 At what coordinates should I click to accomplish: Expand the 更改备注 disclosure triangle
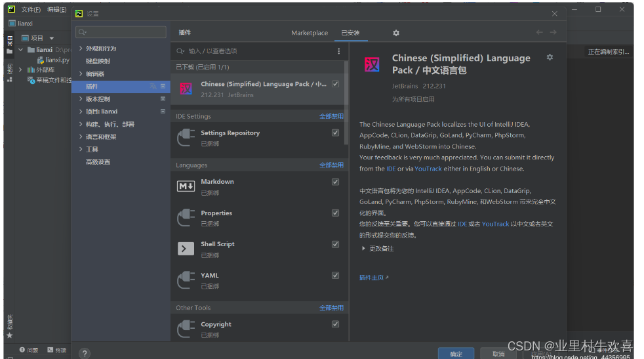363,248
